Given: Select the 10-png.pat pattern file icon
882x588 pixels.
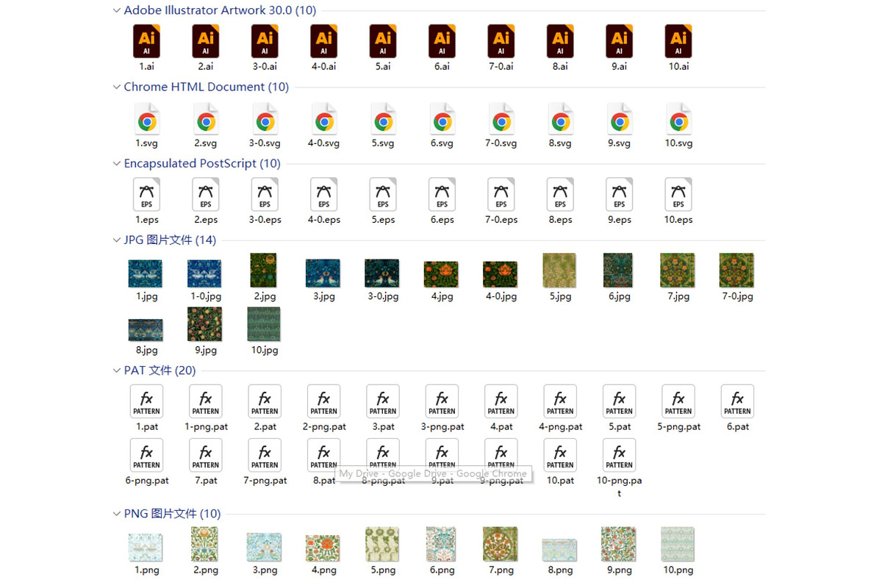Looking at the screenshot, I should tap(619, 456).
